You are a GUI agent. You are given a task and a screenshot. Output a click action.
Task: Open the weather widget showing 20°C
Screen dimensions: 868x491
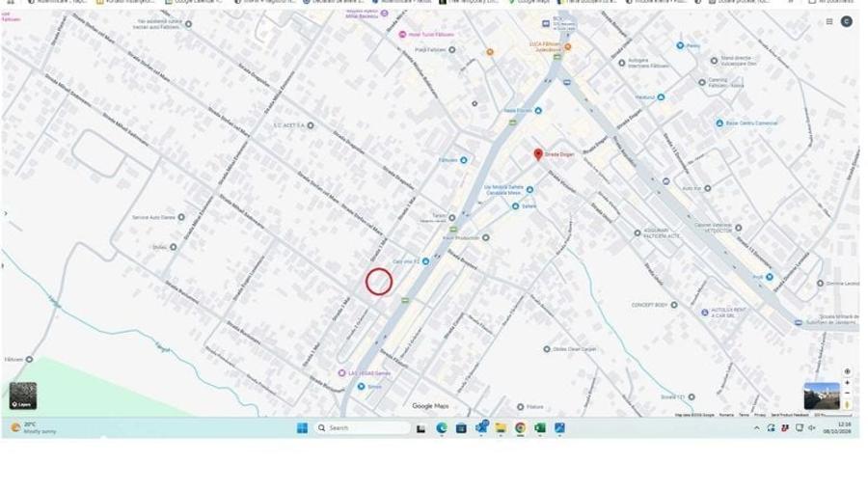pos(35,428)
